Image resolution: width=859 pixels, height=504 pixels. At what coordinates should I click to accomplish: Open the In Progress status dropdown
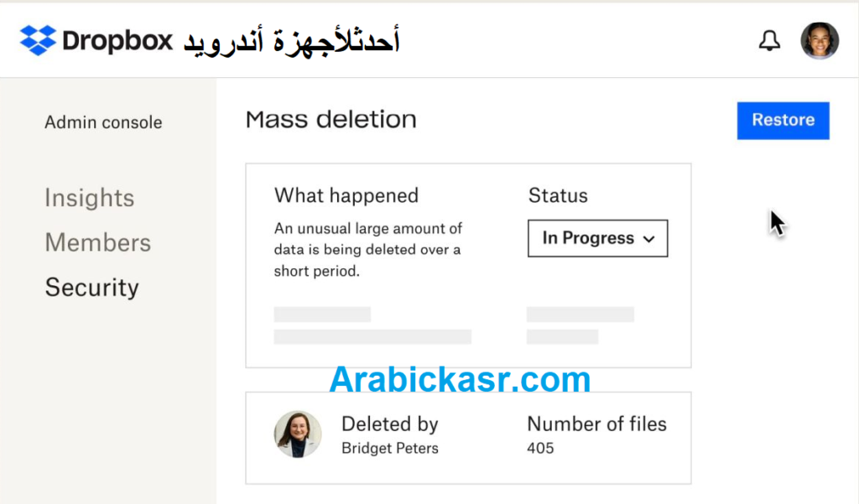[x=597, y=238]
